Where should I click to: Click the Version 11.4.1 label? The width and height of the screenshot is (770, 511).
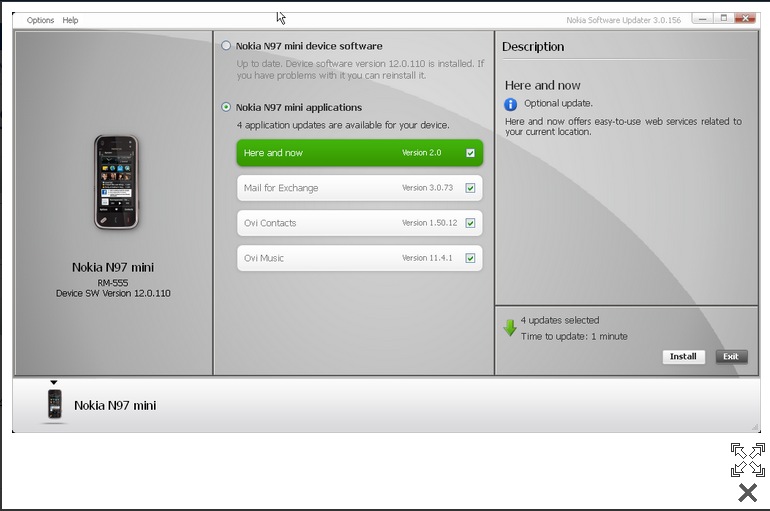(427, 258)
